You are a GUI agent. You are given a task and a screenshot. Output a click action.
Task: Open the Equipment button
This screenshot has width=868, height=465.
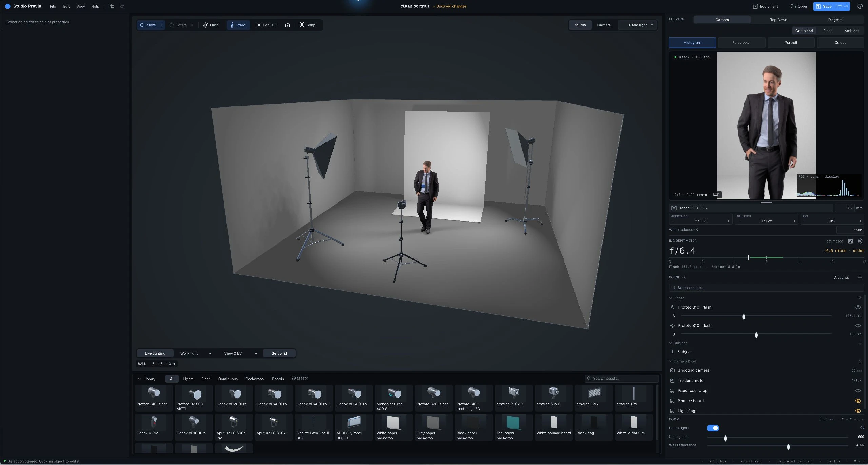tap(766, 6)
